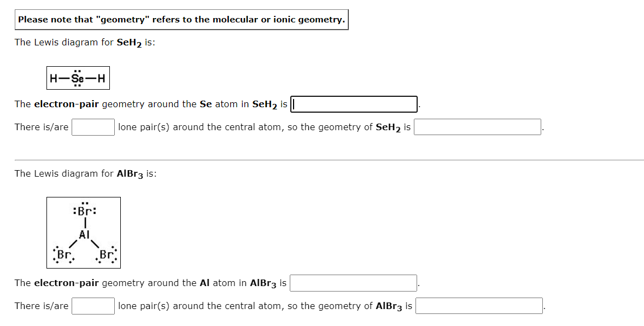This screenshot has width=644, height=326.
Task: Click the SeH2 lone pair count field
Action: (93, 127)
